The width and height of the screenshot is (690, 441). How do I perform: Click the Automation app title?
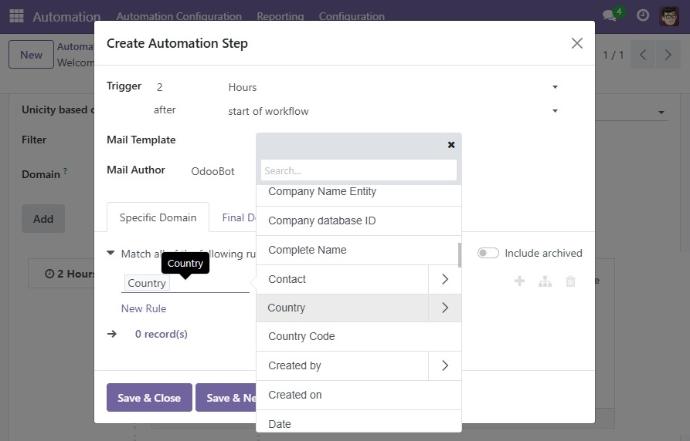[66, 17]
